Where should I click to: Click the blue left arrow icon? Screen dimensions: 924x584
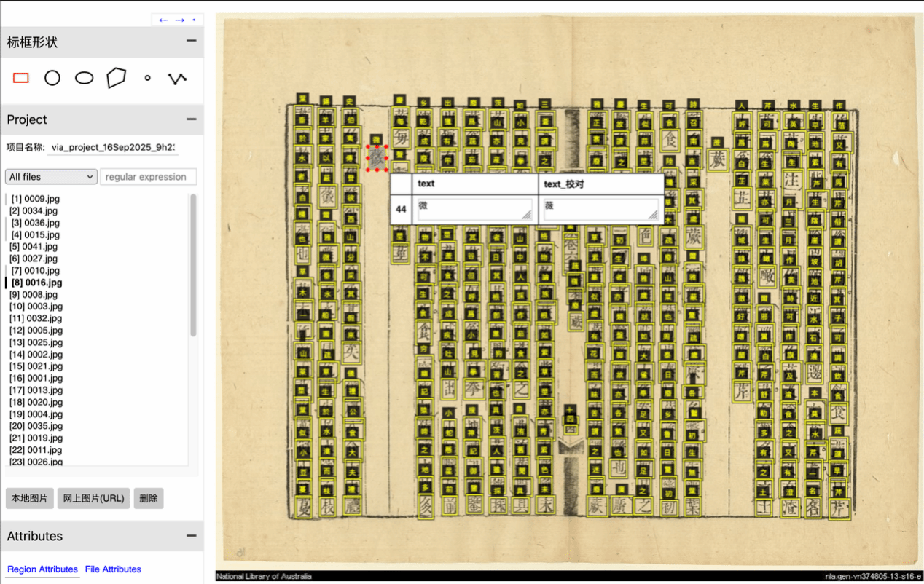pyautogui.click(x=163, y=20)
